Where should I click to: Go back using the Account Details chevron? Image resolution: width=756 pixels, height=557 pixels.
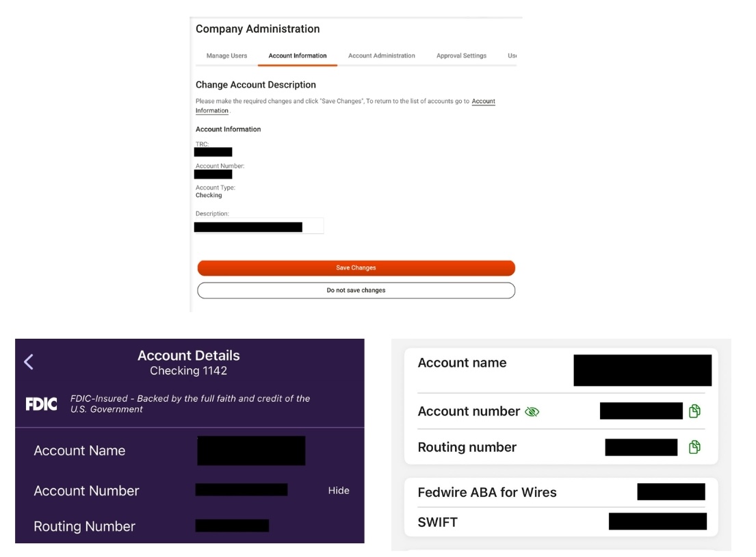[29, 361]
